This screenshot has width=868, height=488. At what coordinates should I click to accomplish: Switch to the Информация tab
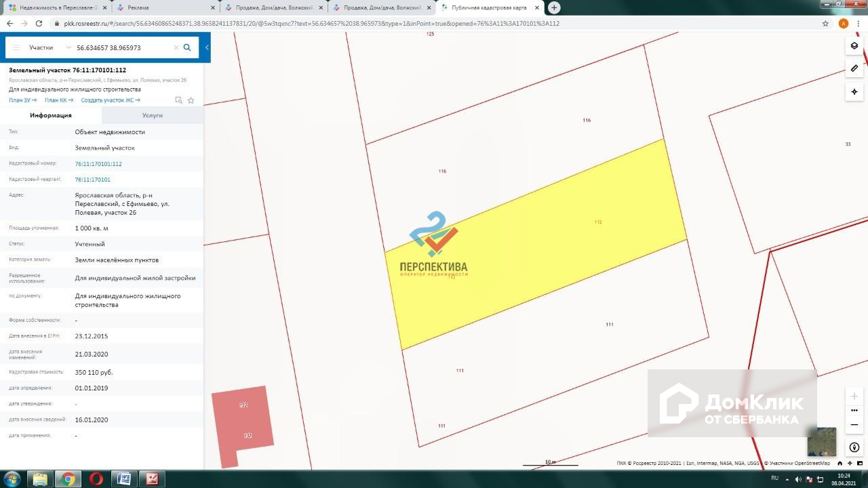(x=51, y=115)
